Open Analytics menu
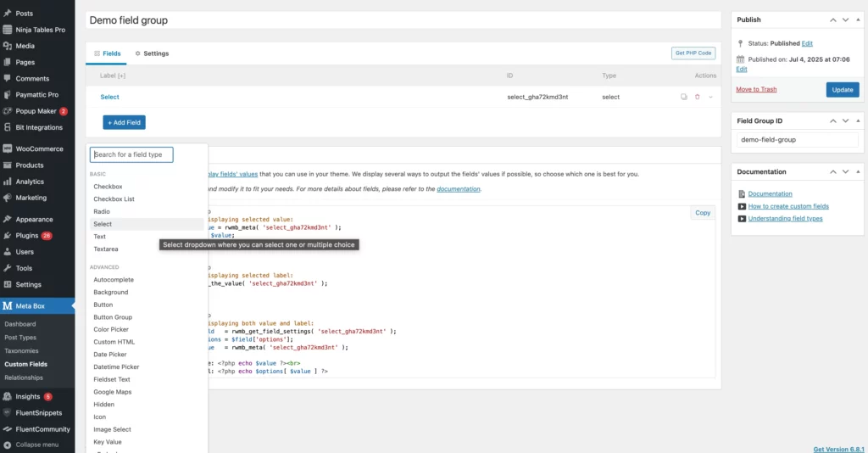868x453 pixels. (30, 182)
